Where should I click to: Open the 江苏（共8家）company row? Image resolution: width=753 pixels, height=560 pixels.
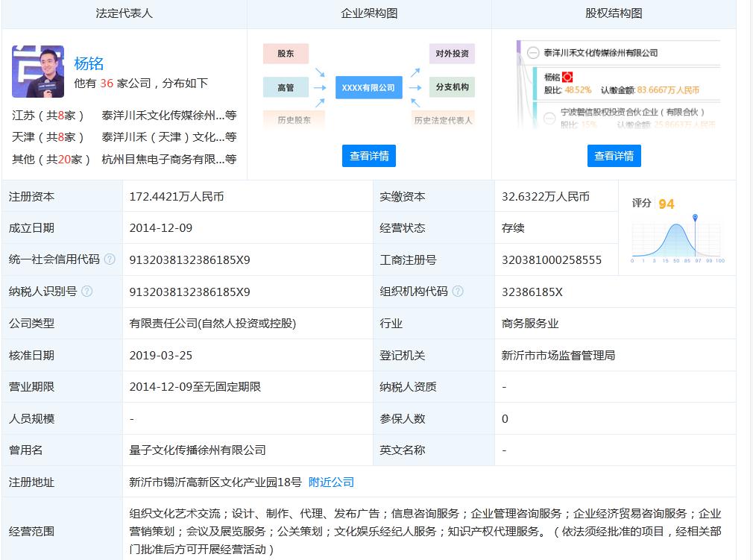click(125, 116)
